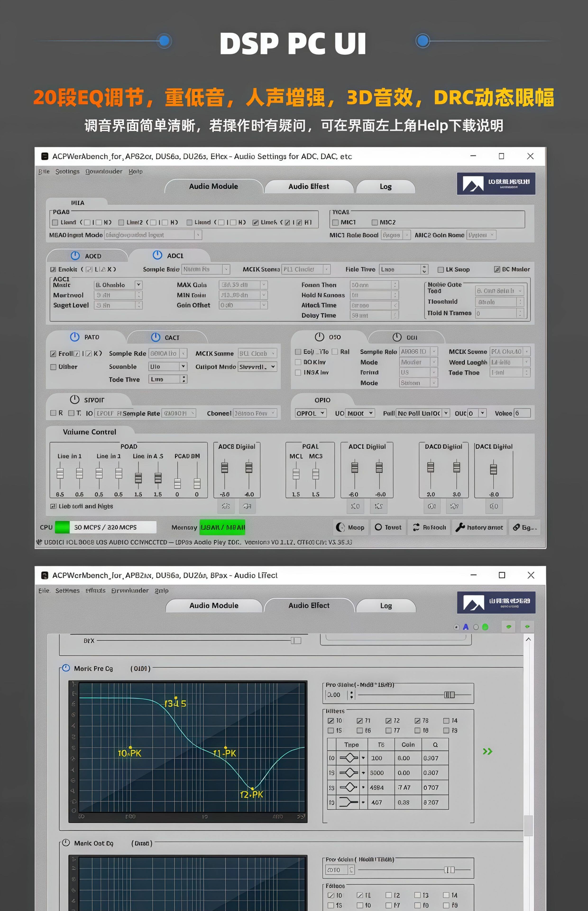Click the SIVOIF power icon
Screen dimensions: 588x911
tap(74, 400)
